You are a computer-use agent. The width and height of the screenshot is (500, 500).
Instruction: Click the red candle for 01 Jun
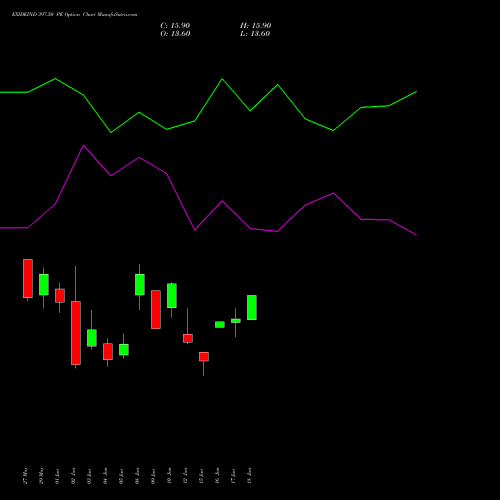60,296
